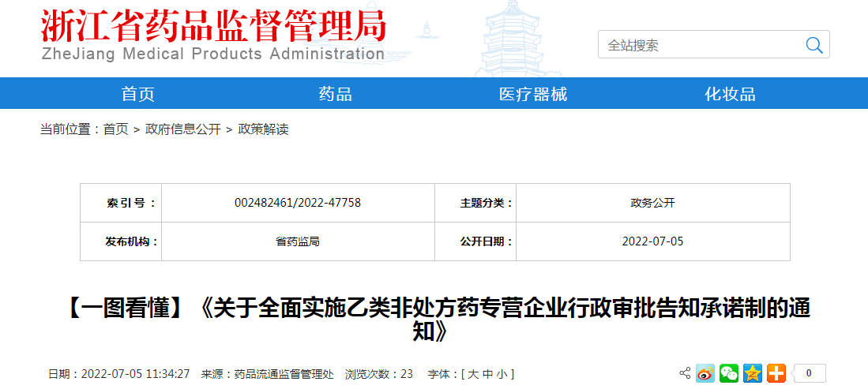The image size is (868, 389).
Task: Open the 化妆品 navigation item
Action: pos(730,94)
